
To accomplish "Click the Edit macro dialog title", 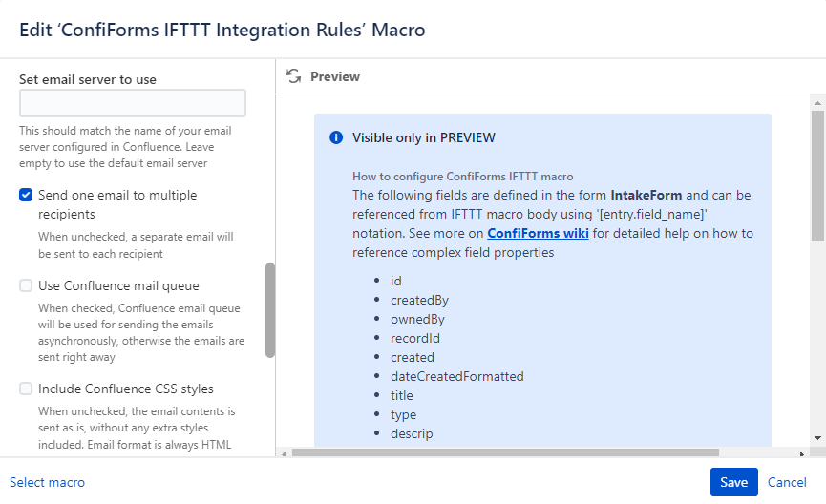I will (222, 30).
